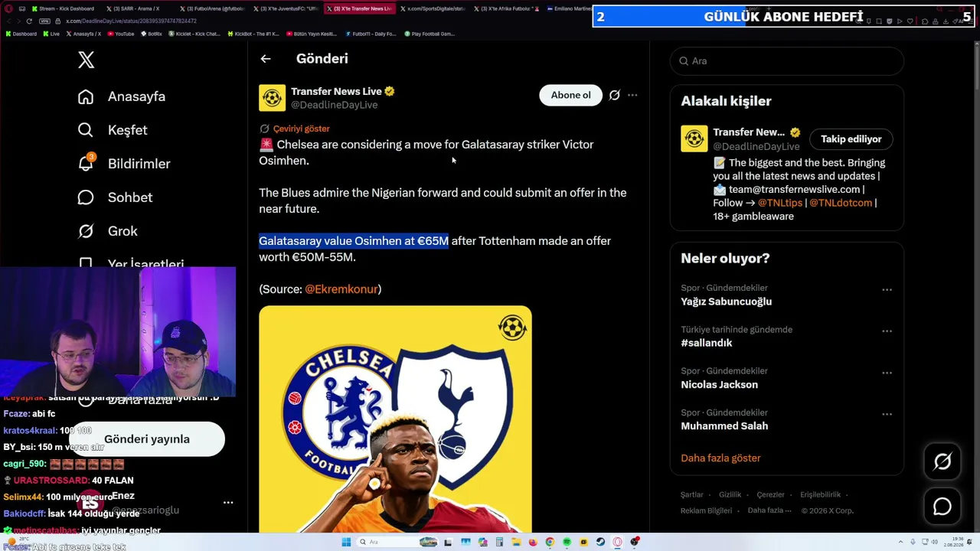Click the verified badge next to Transfer News Live
This screenshot has width=980, height=551.
pyautogui.click(x=390, y=91)
